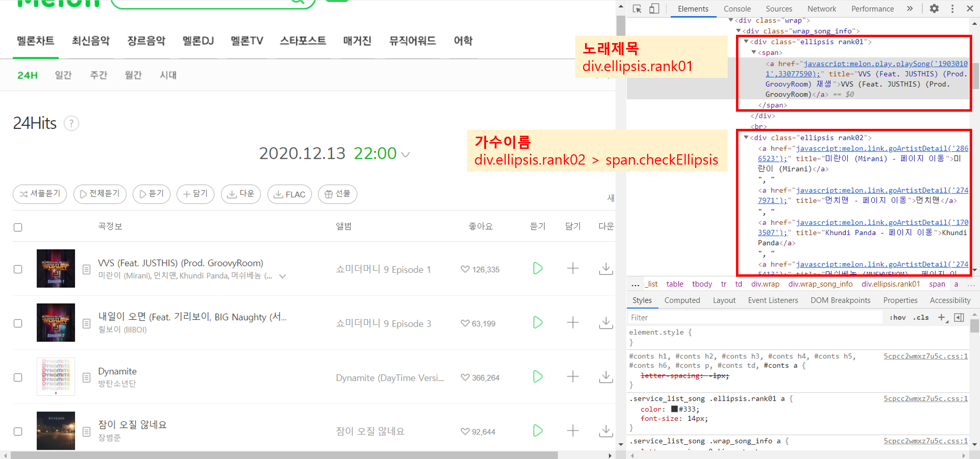Toggle select-all songs checkbox in header
Image resolution: width=980 pixels, height=459 pixels.
[18, 227]
